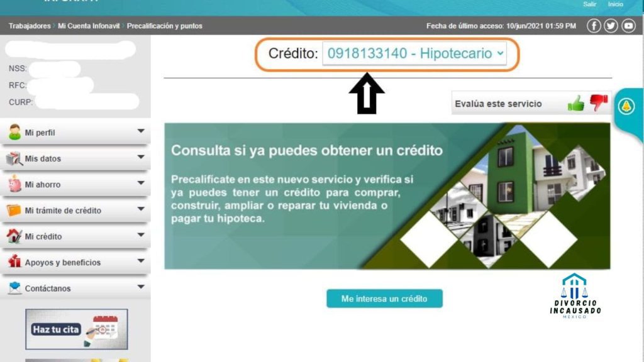644x362 pixels.
Task: Click the Consulta si ya puedes obtener un crédito banner
Action: point(387,196)
